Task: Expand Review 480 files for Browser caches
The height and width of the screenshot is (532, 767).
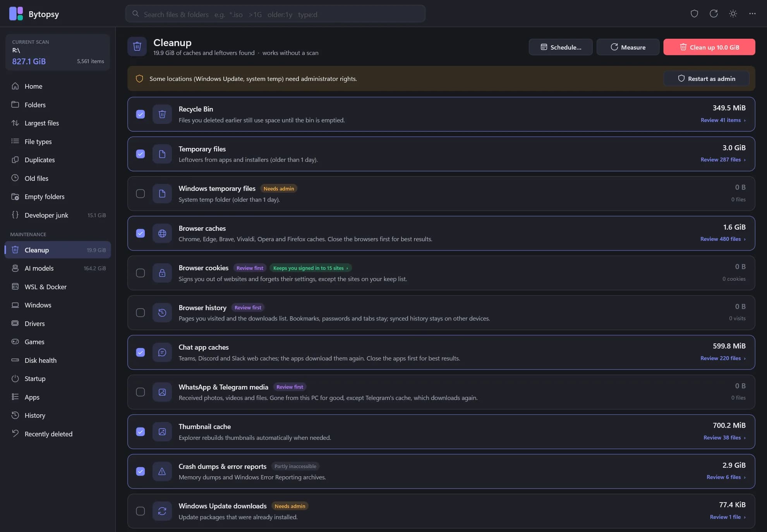Action: pyautogui.click(x=723, y=239)
